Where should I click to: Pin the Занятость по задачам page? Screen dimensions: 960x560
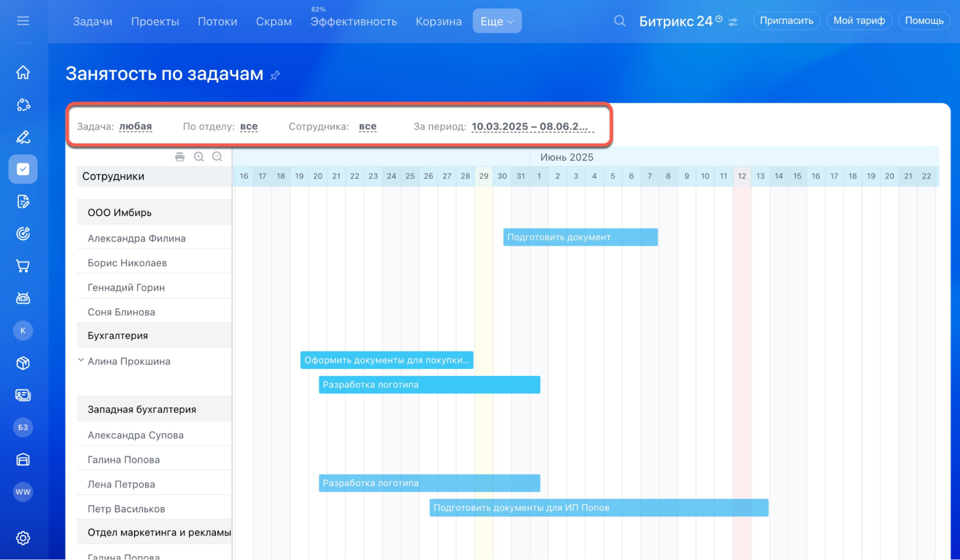coord(275,75)
